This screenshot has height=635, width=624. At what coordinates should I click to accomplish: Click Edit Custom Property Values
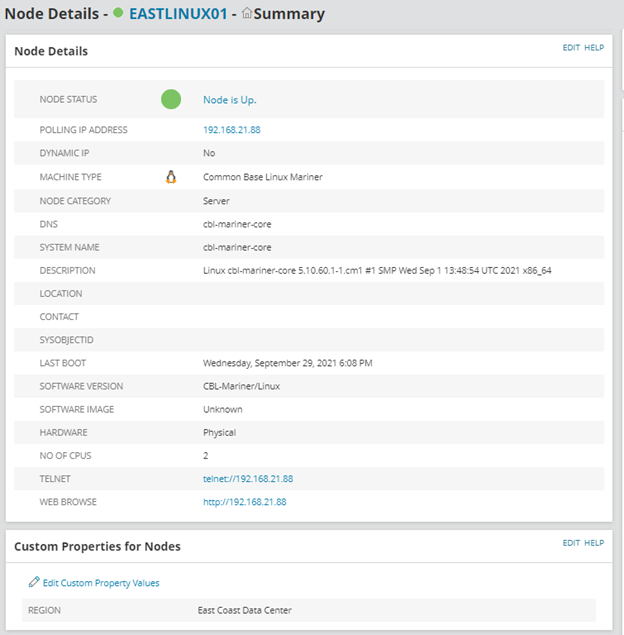[x=100, y=583]
